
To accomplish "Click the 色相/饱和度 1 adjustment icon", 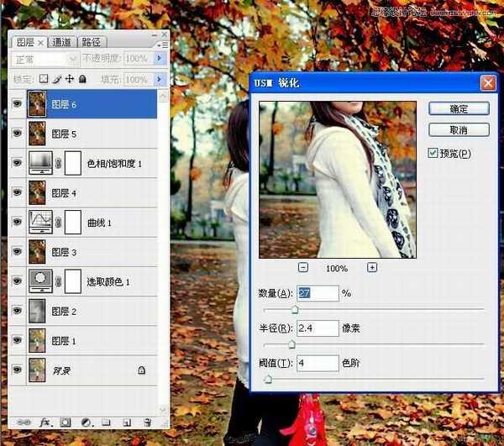I will (x=41, y=163).
